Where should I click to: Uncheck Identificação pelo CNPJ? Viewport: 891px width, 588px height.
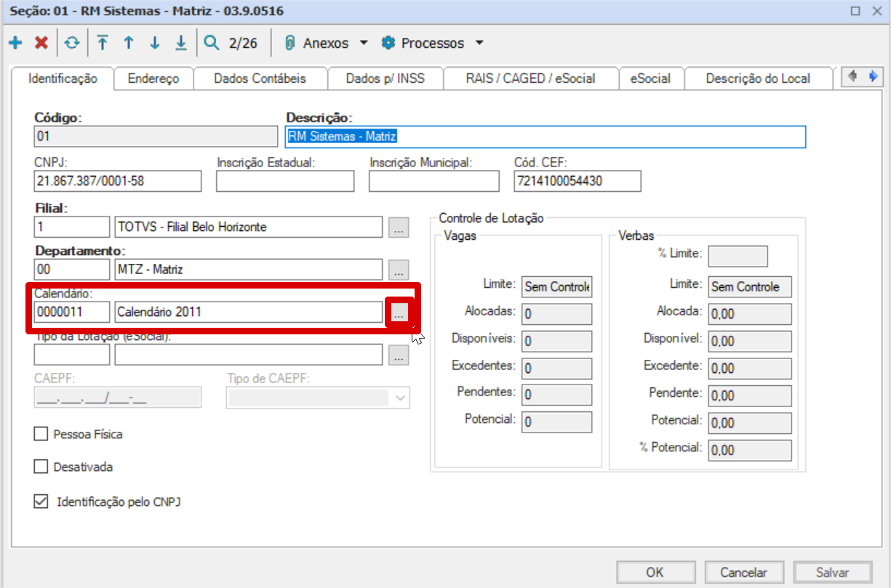click(x=41, y=502)
